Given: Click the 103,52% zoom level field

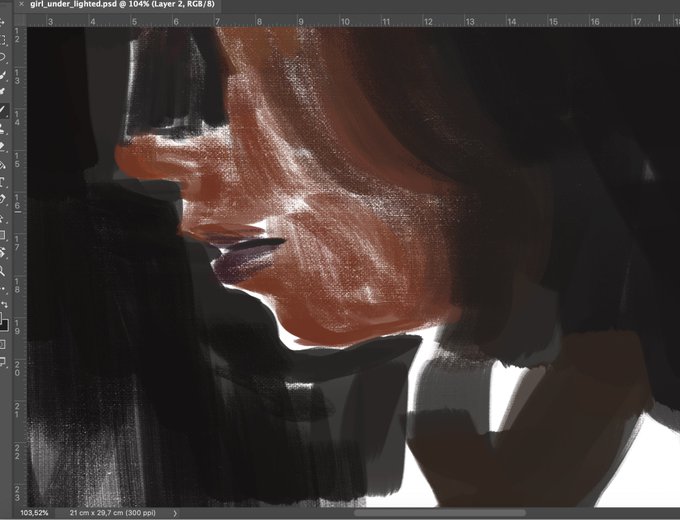Looking at the screenshot, I should click(x=35, y=513).
